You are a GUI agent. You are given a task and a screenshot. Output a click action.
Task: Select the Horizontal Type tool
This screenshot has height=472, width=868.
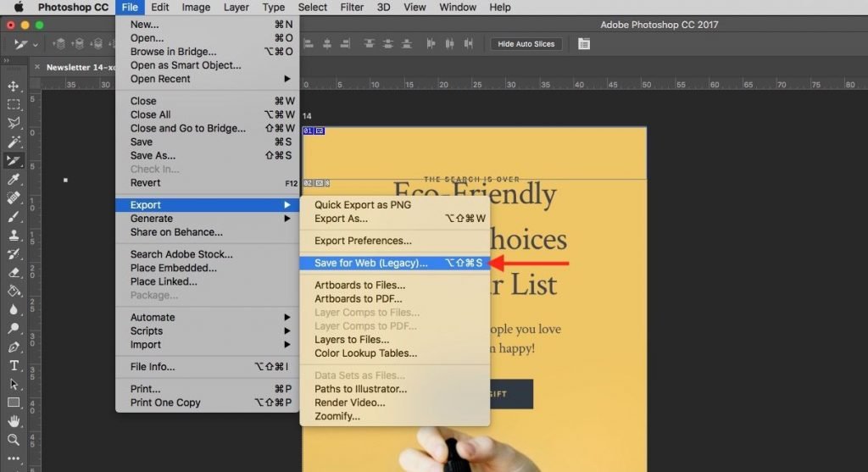tap(14, 365)
